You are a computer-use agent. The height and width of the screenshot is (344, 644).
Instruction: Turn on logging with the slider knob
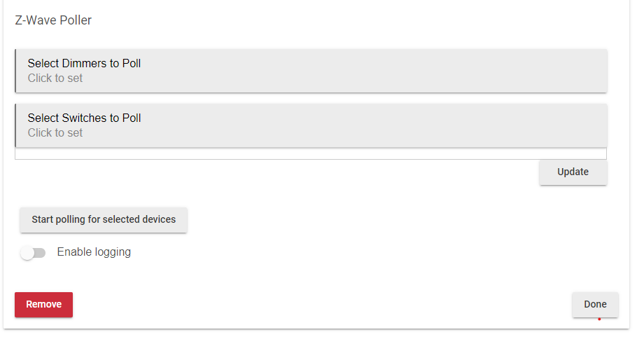tap(27, 253)
